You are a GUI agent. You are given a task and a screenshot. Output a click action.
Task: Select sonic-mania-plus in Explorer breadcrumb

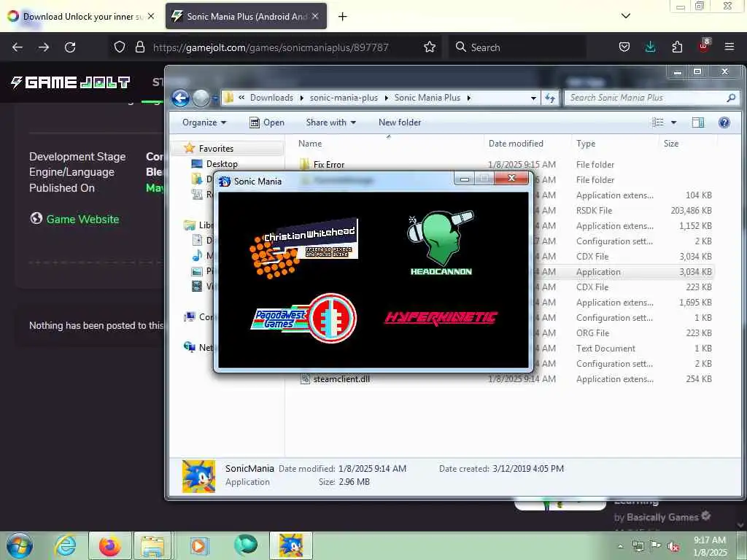click(x=344, y=98)
